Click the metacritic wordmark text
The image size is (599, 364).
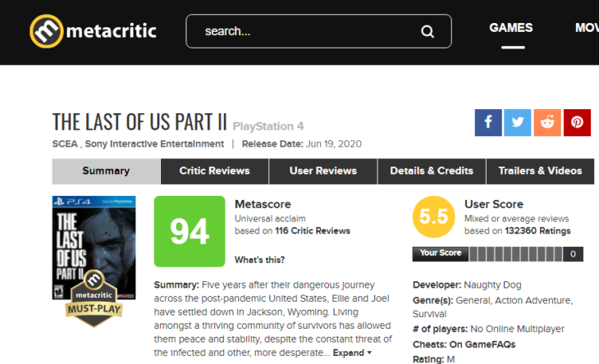tap(111, 31)
